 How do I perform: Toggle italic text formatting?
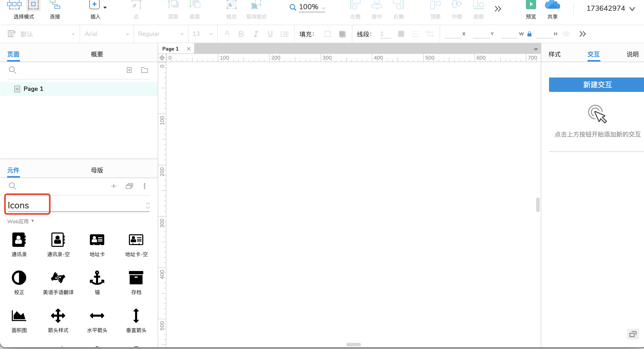255,34
